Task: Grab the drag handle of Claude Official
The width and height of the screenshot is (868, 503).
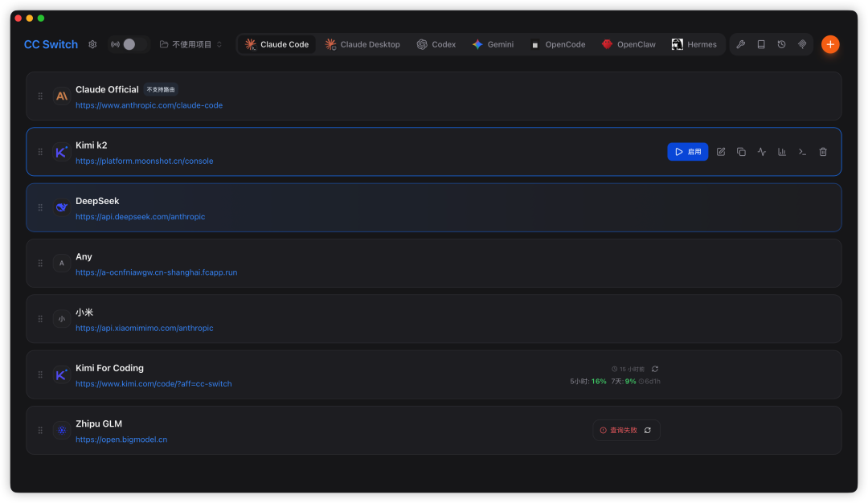Action: point(40,96)
